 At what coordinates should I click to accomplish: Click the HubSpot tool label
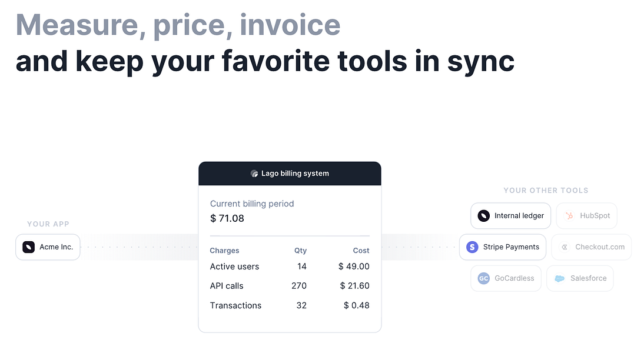click(595, 216)
